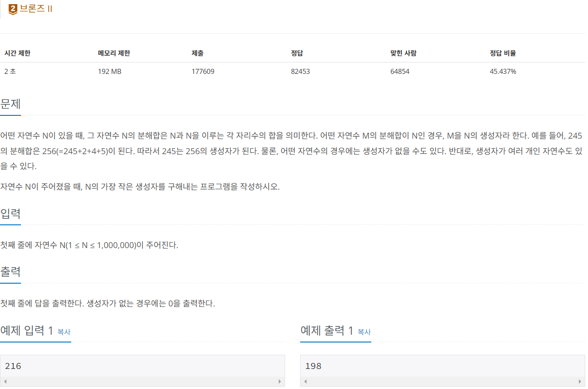This screenshot has height=389, width=588.
Task: Click the accepted count 82453
Action: click(x=300, y=71)
